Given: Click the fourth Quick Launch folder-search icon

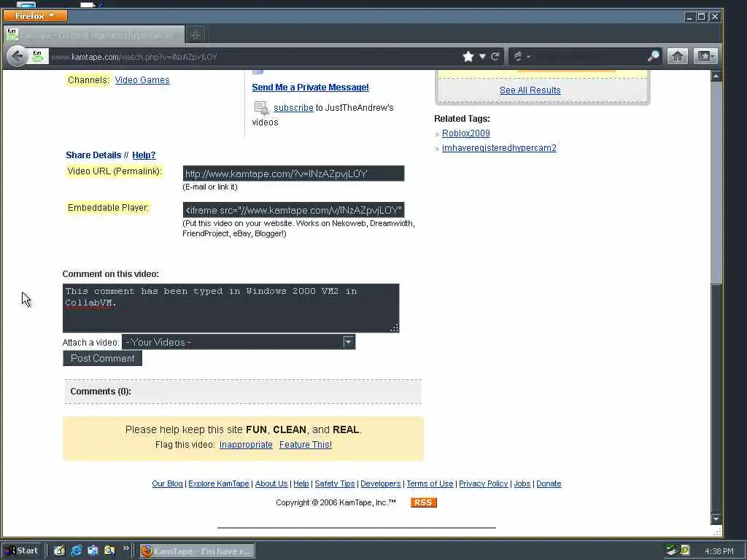Looking at the screenshot, I should (x=109, y=551).
